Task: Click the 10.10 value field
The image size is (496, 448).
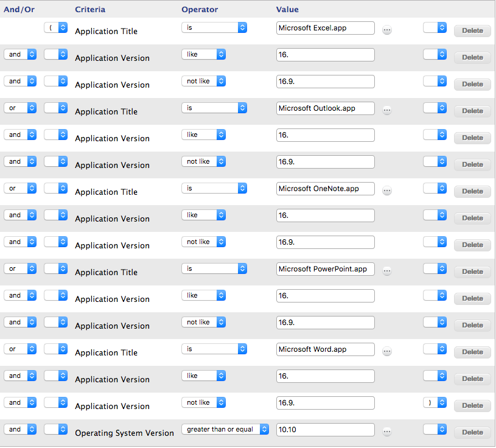Action: [325, 430]
